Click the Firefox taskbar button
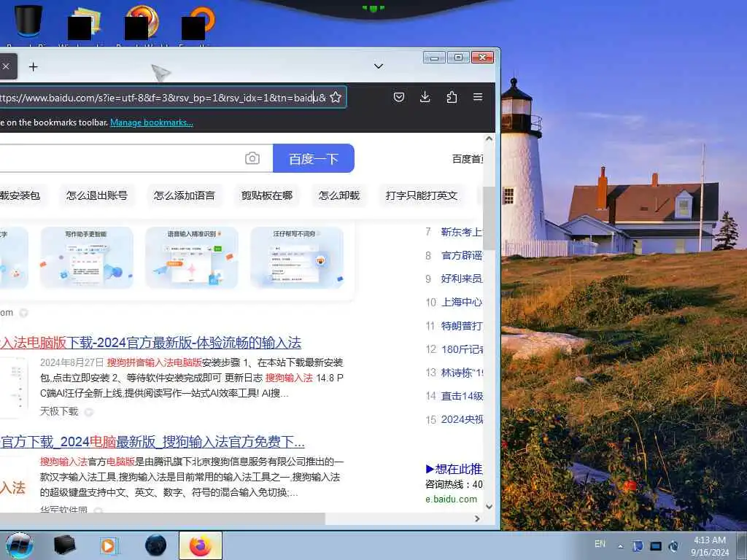Image resolution: width=747 pixels, height=560 pixels. [x=201, y=545]
